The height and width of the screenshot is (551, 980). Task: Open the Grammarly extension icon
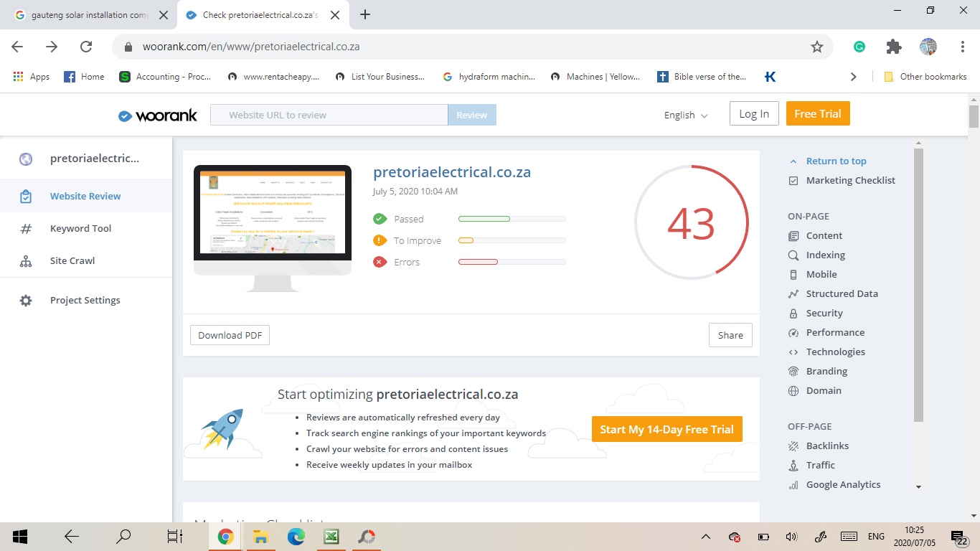tap(859, 47)
